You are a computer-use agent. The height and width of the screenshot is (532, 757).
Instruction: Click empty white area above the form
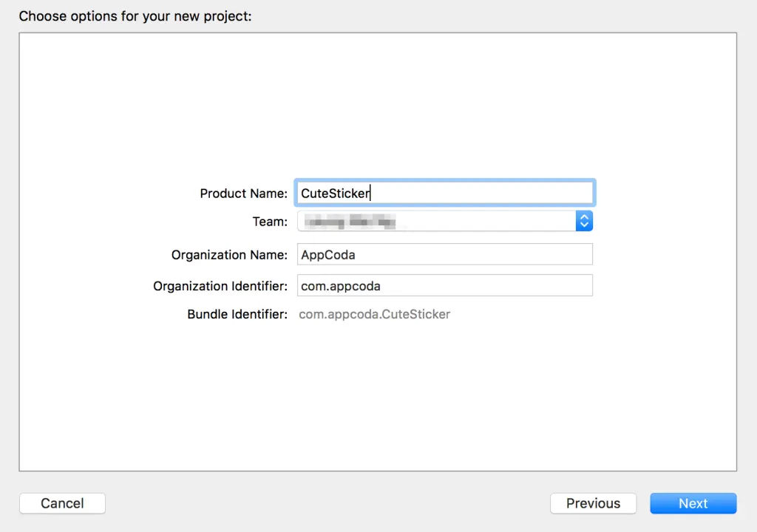pyautogui.click(x=377, y=103)
